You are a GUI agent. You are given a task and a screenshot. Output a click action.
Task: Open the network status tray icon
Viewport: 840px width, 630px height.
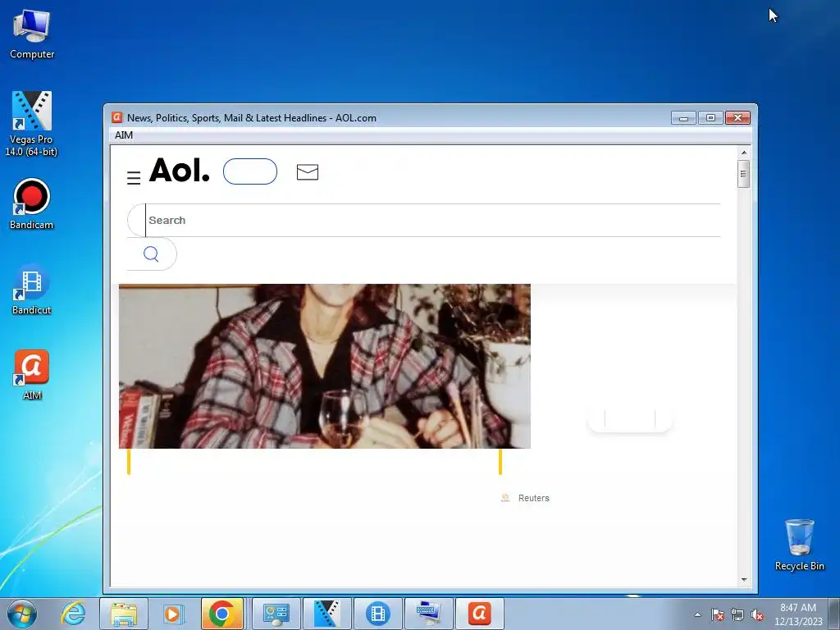coord(737,614)
